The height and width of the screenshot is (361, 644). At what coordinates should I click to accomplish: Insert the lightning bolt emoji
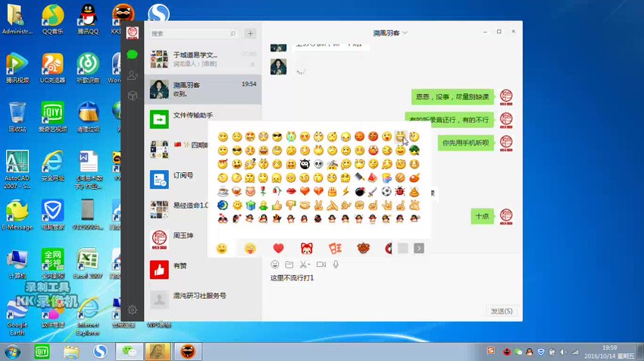[345, 192]
